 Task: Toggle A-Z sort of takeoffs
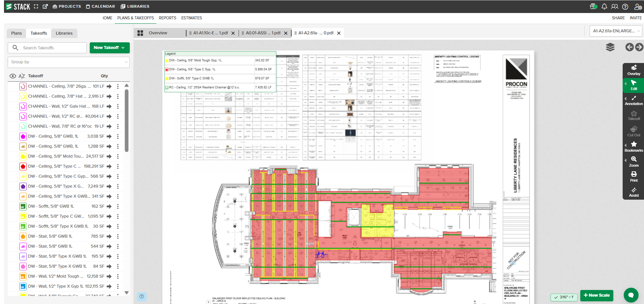point(22,76)
